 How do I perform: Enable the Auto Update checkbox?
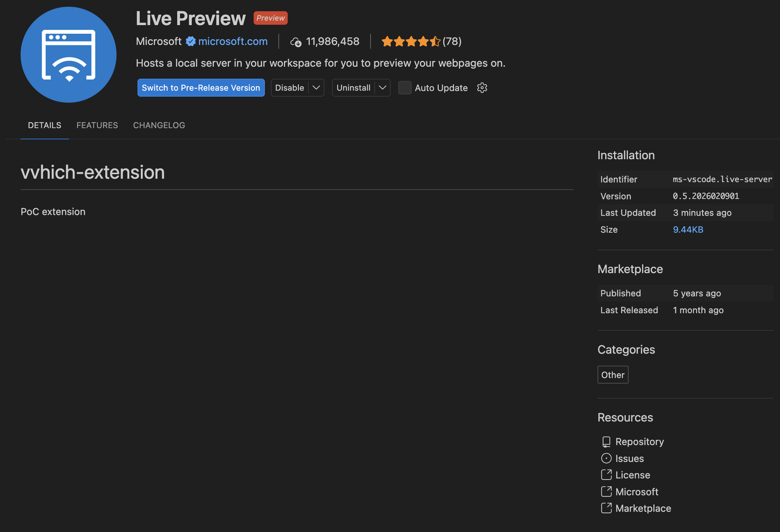(405, 88)
